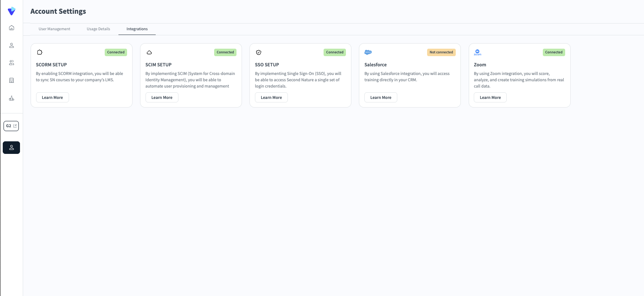Screen dimensions: 644x296
Task: Open the G2 external link button
Action: [x=11, y=126]
